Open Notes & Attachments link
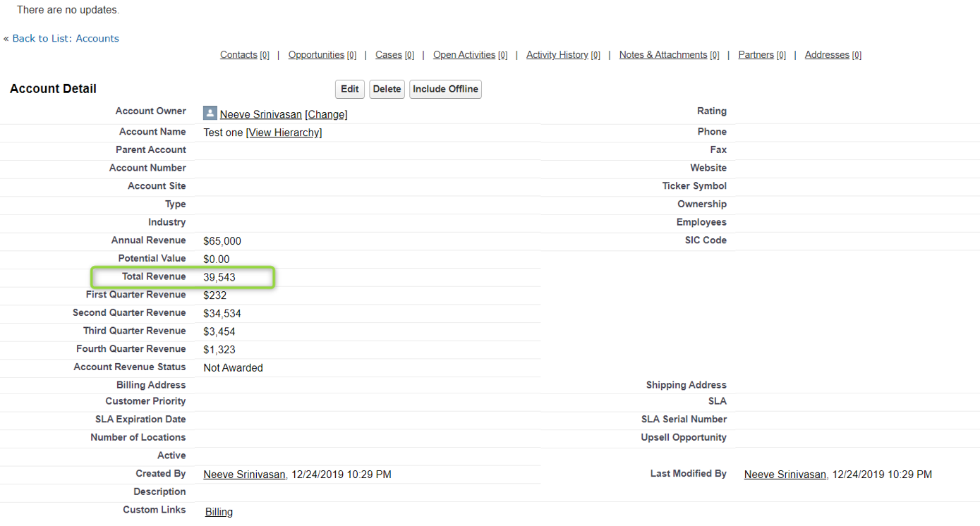This screenshot has width=980, height=526. [x=663, y=55]
